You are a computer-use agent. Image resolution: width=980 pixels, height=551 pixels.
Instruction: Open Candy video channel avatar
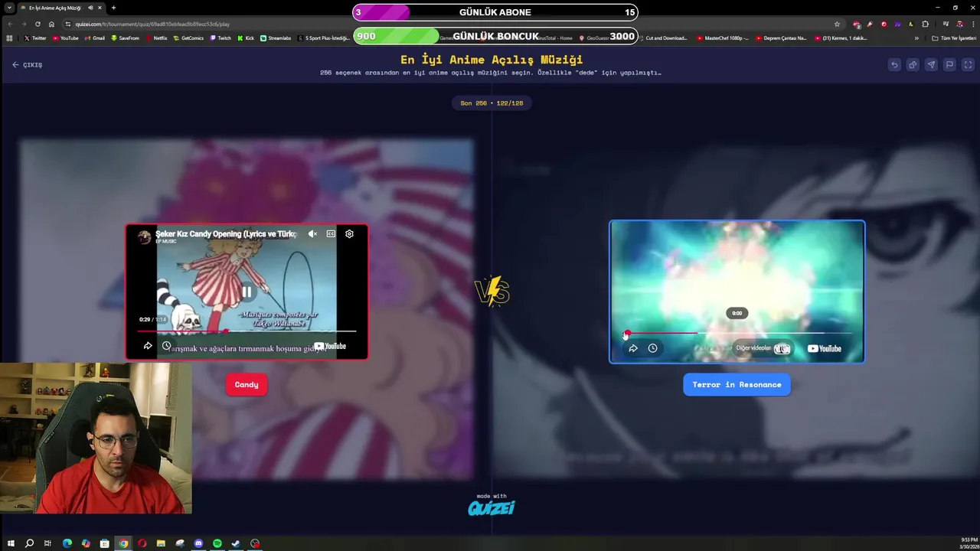pos(144,237)
